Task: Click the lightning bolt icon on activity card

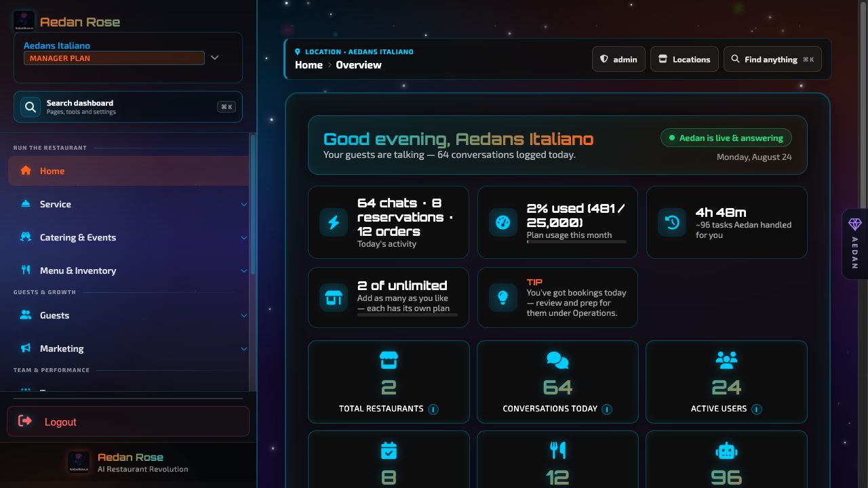Action: 334,222
